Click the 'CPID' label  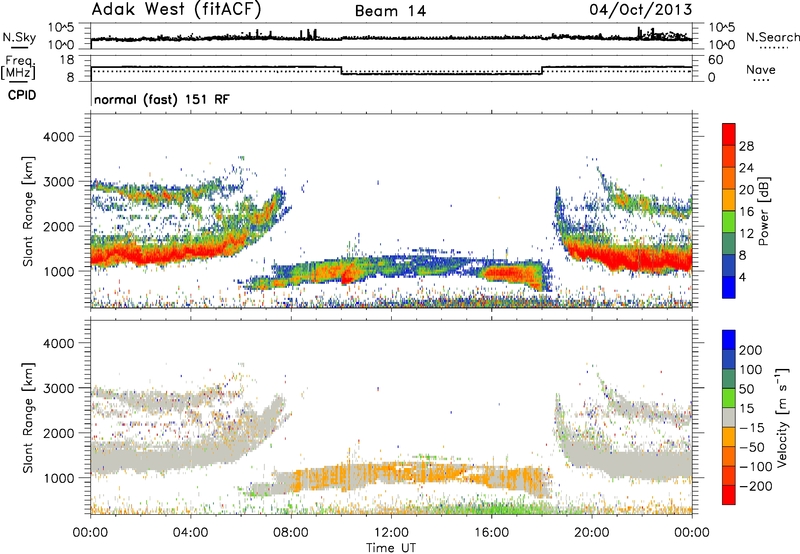click(22, 95)
